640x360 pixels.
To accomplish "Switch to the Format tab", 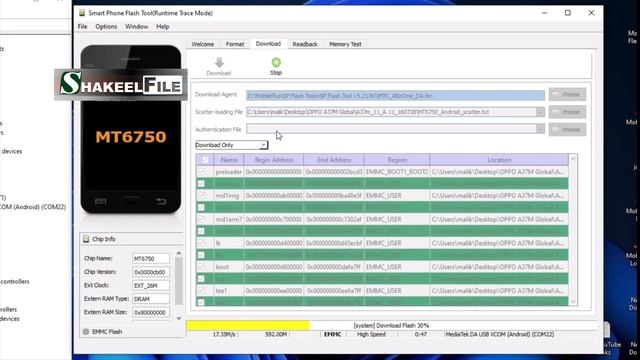I will 235,44.
